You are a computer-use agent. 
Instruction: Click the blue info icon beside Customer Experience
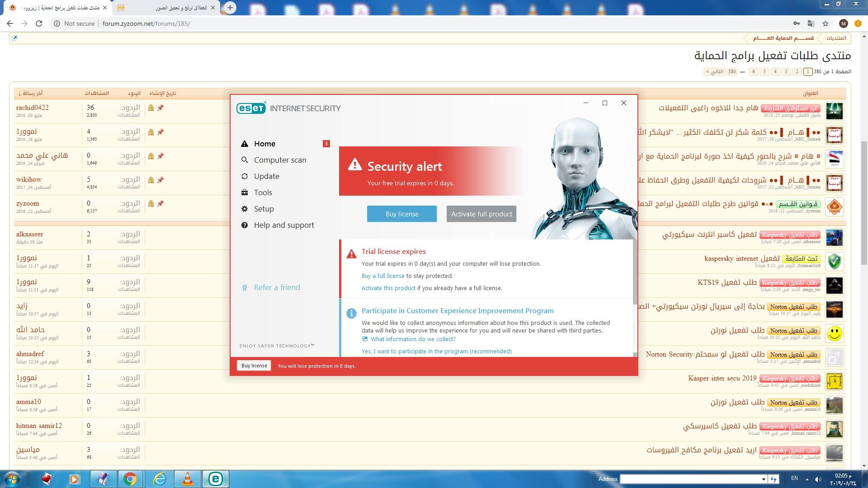click(351, 313)
